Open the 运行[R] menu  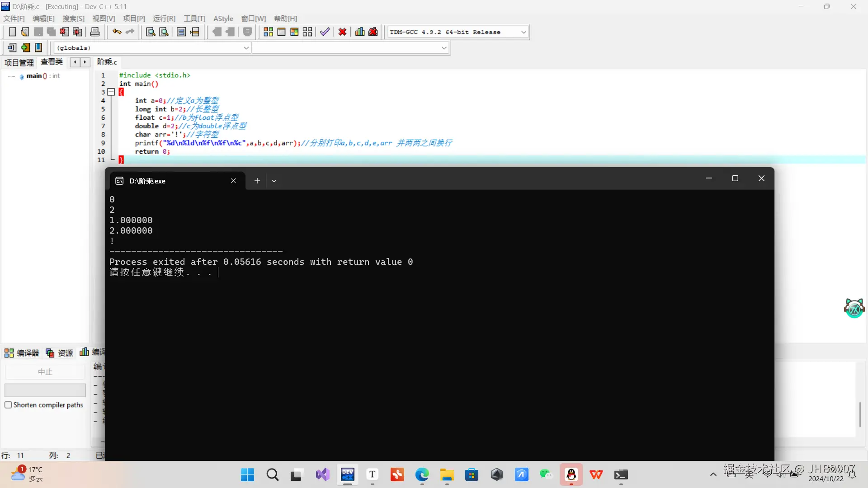coord(164,19)
